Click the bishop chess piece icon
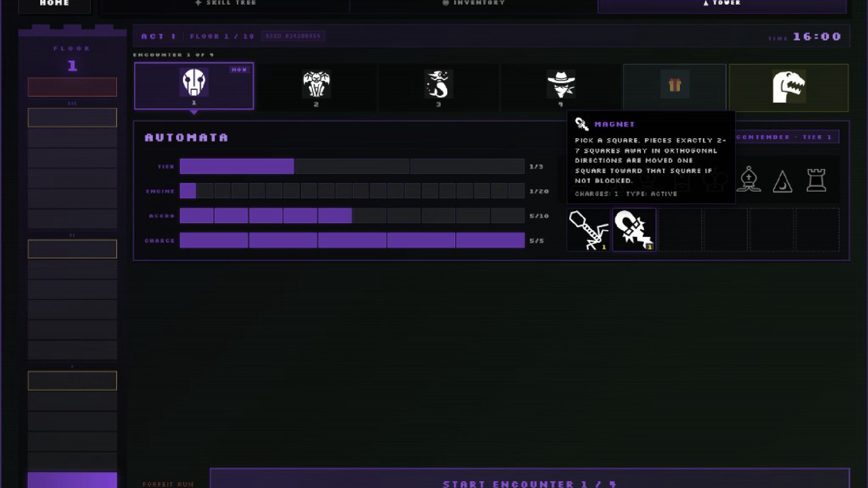The image size is (868, 488). 749,179
